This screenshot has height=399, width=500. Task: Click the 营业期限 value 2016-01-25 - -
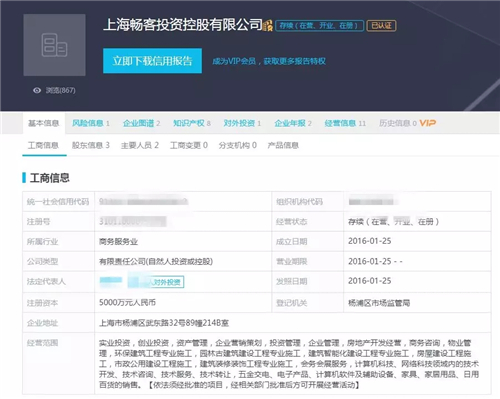point(375,261)
